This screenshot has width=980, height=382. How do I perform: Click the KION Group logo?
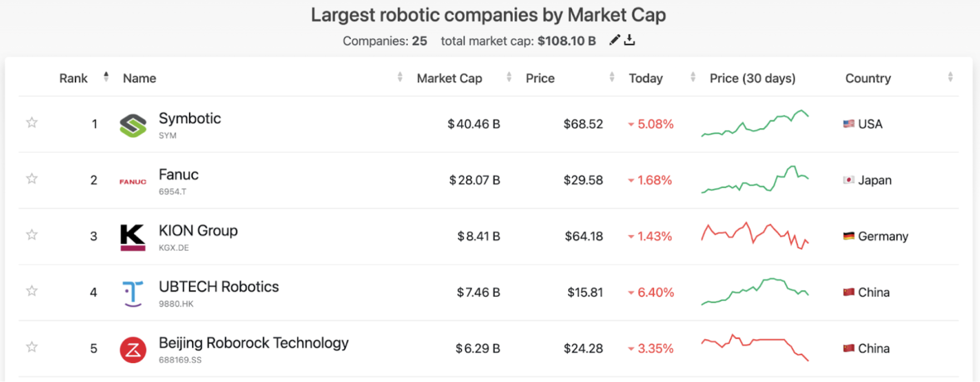click(x=133, y=237)
